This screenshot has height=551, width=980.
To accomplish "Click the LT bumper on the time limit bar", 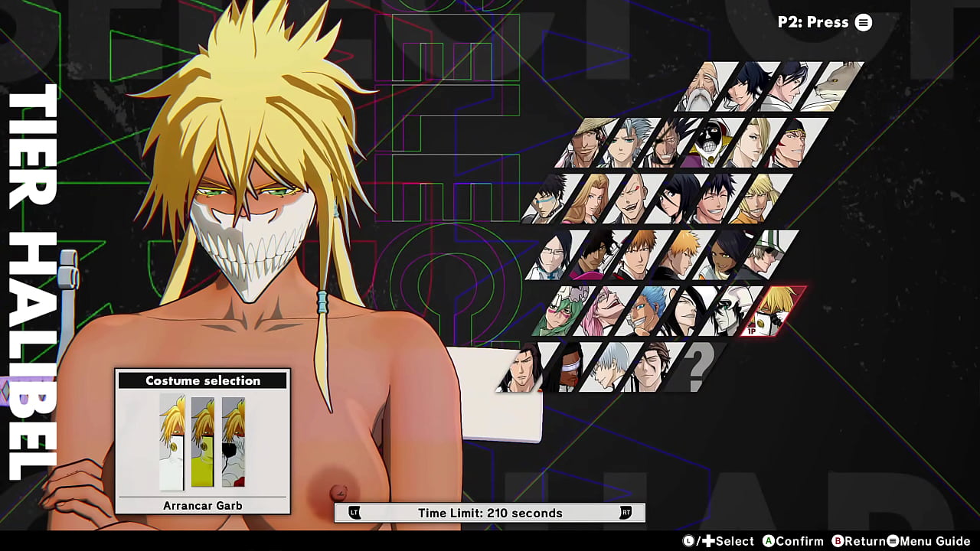I will (x=354, y=513).
